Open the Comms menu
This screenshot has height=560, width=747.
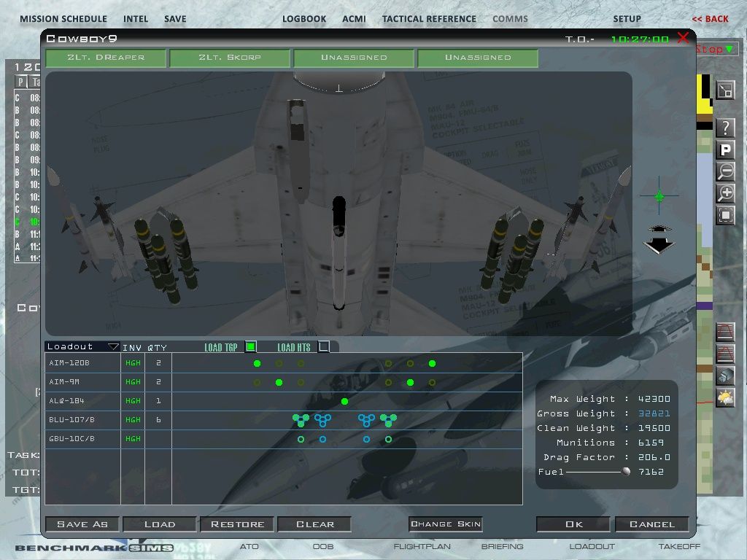click(x=510, y=19)
